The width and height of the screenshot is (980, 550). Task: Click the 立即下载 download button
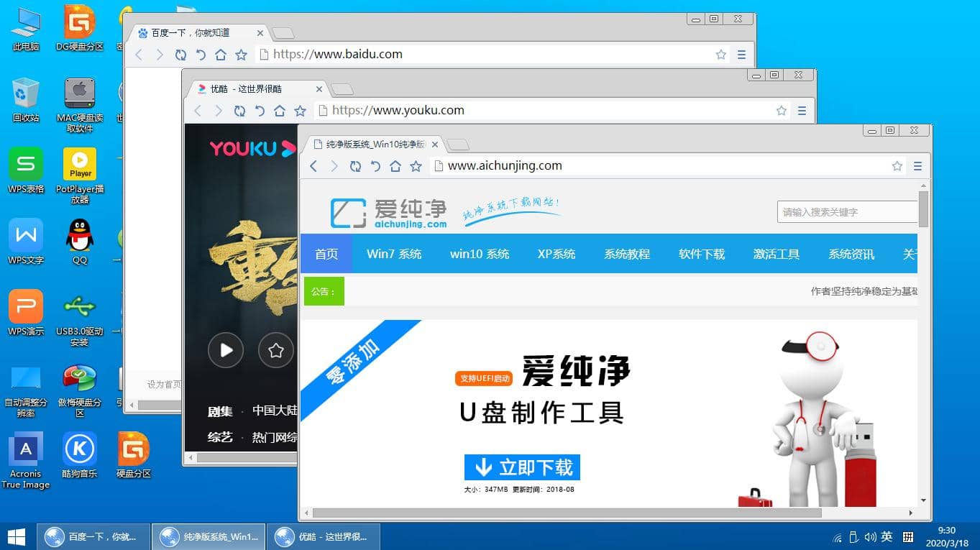(x=522, y=467)
